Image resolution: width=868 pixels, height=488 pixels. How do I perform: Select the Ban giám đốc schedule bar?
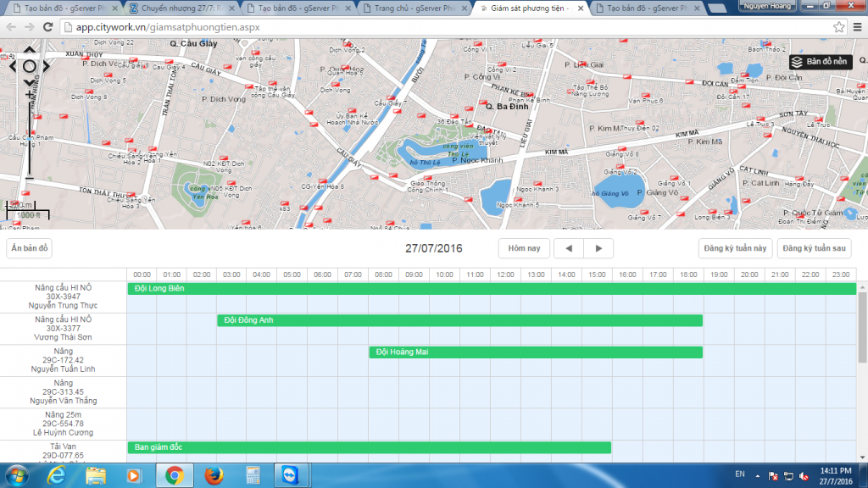point(370,447)
